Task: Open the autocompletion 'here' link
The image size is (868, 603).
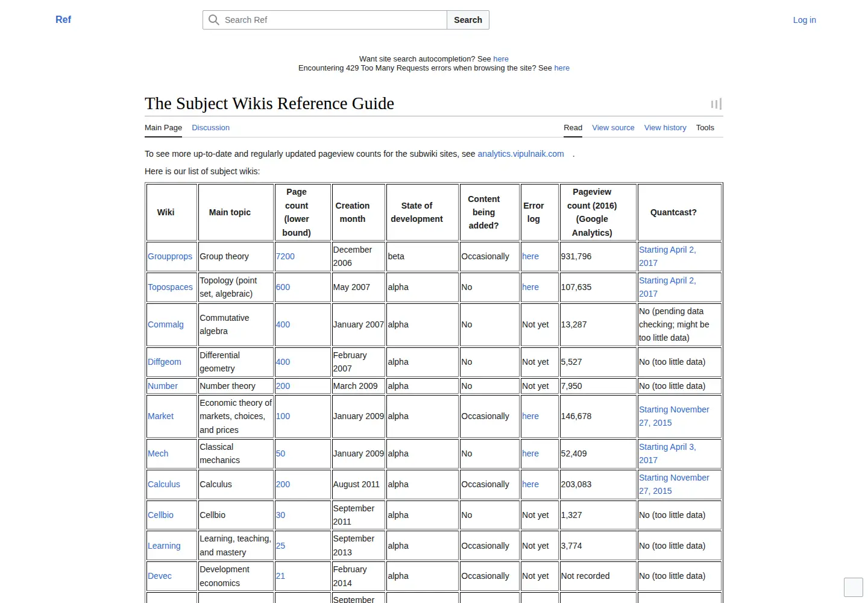Action: 501,59
